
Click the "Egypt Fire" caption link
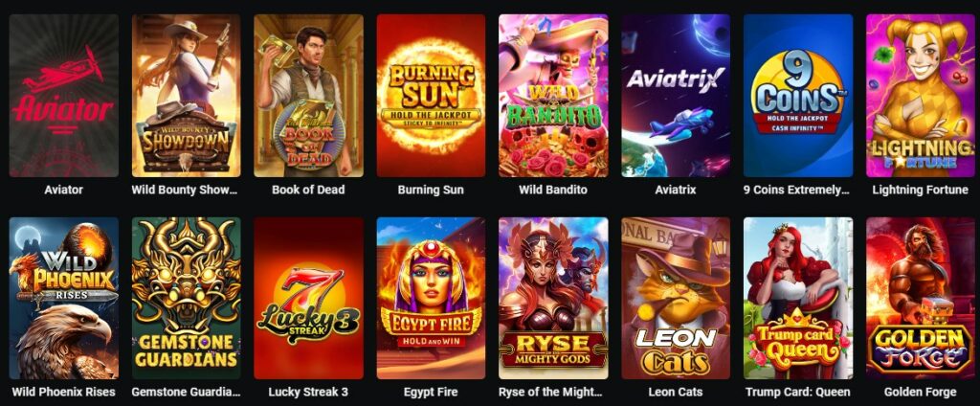431,393
